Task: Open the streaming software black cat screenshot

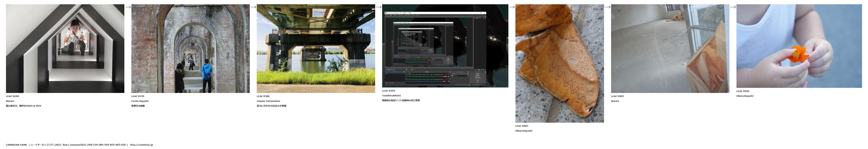Action: (445, 46)
